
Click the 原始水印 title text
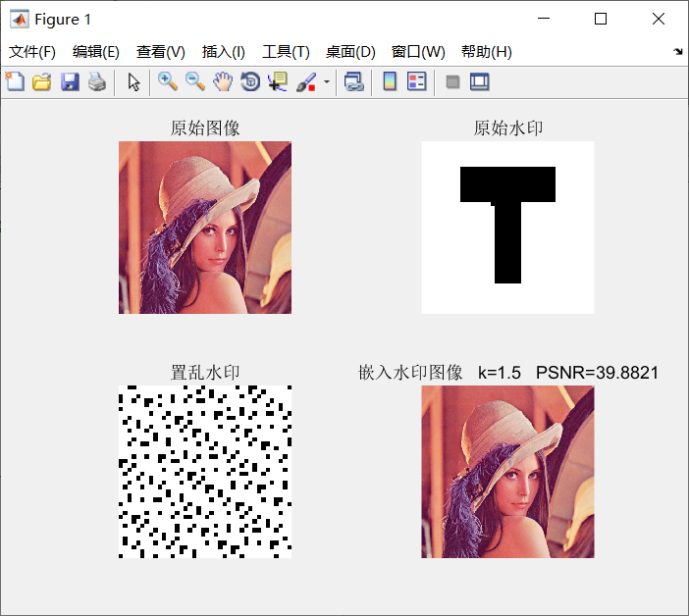(x=508, y=128)
